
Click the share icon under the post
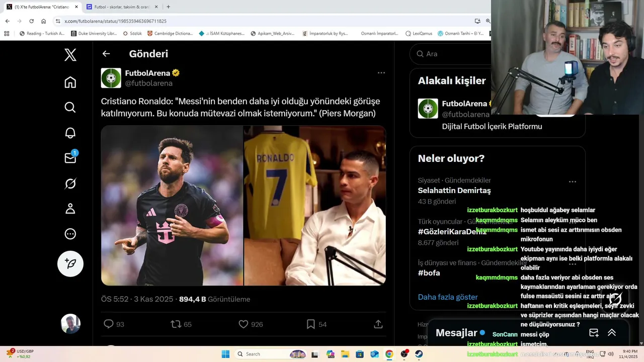click(378, 324)
